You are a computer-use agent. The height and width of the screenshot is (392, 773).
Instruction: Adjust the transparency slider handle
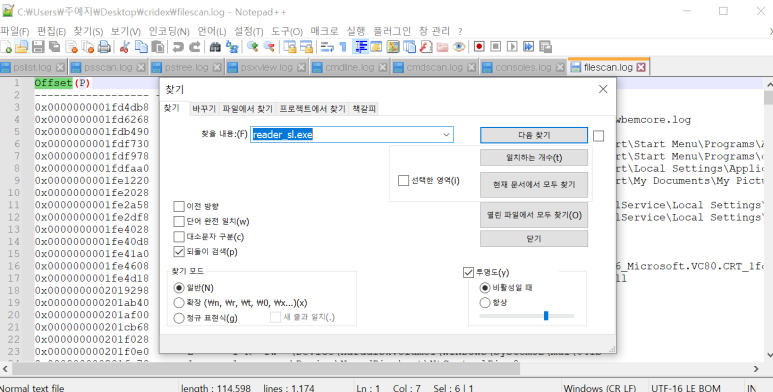point(546,316)
